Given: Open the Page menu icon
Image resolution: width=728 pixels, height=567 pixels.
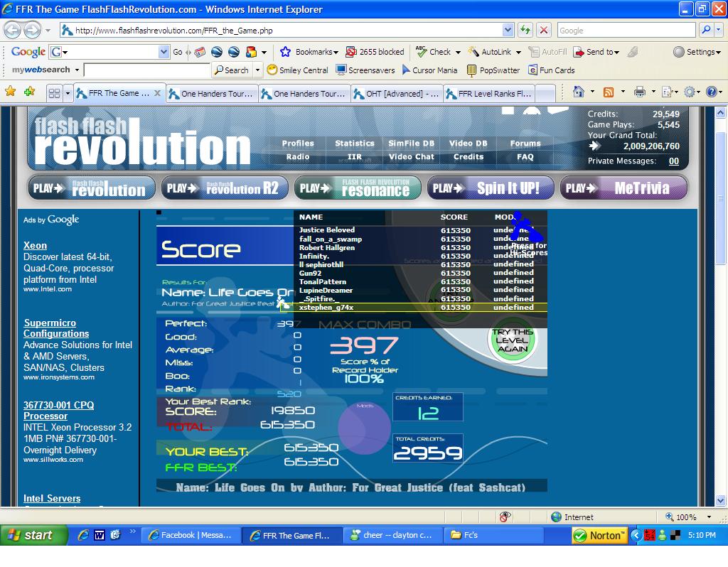Looking at the screenshot, I should (x=667, y=92).
